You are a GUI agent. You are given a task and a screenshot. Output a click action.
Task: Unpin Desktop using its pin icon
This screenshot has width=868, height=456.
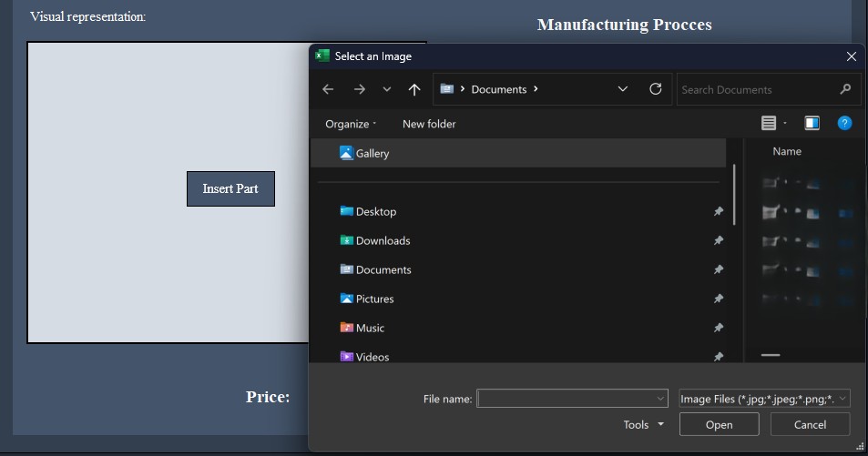pyautogui.click(x=718, y=211)
